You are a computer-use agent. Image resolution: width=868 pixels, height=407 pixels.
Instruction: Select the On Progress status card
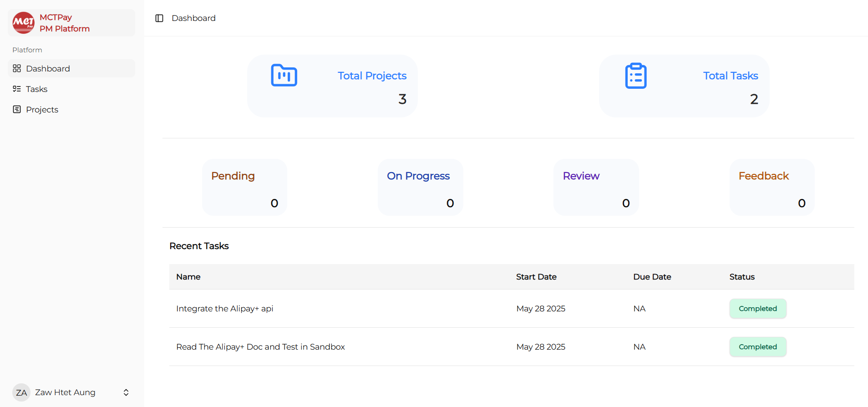(420, 187)
